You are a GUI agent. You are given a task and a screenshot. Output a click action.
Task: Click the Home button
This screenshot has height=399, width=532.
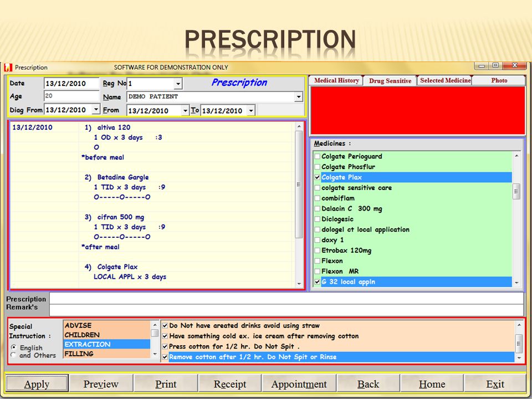[432, 383]
